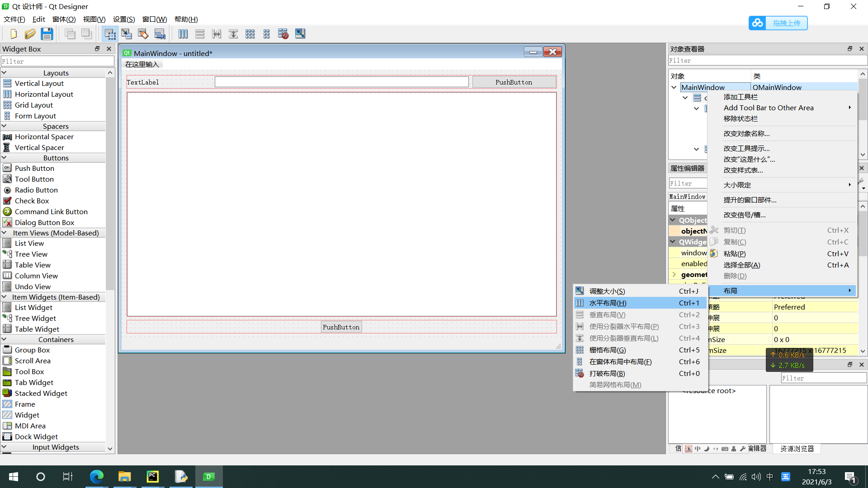Select the Edit Widgets mode icon
The width and height of the screenshot is (868, 488).
[x=110, y=34]
